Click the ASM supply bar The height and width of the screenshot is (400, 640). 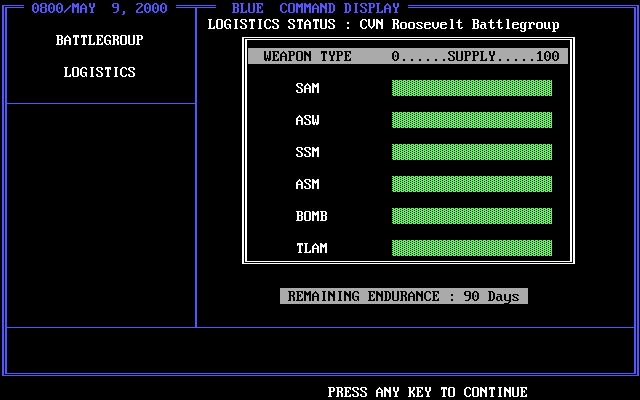(x=472, y=184)
